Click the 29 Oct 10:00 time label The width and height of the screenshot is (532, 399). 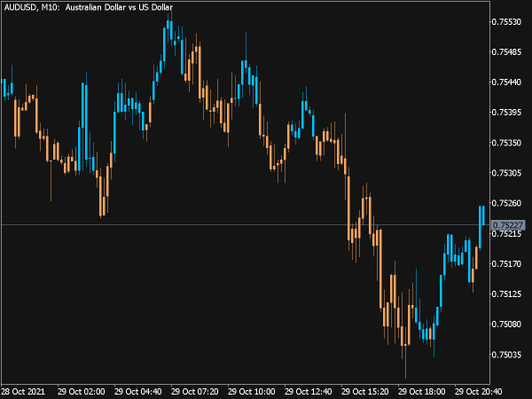coord(252,392)
